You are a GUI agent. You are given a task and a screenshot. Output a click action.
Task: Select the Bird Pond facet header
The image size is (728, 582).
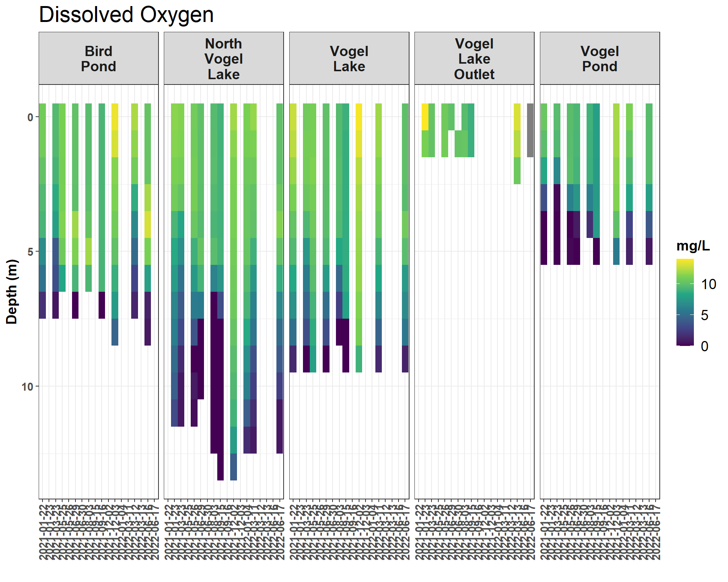coord(99,59)
